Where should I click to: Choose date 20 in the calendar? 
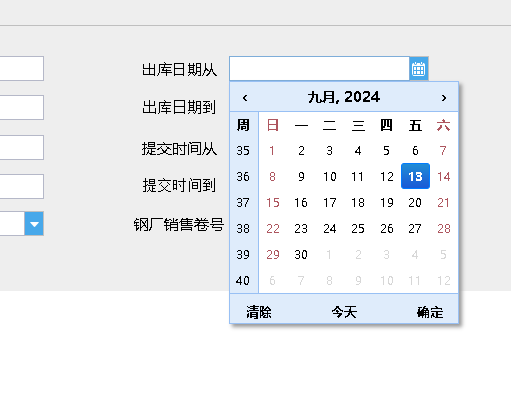[x=415, y=202]
